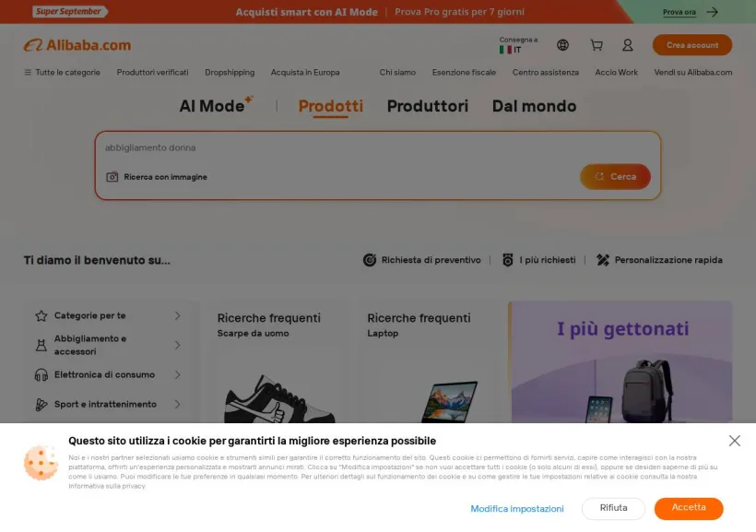Open Acquista in Europa menu item
Screen dimensions: 756x532
305,72
